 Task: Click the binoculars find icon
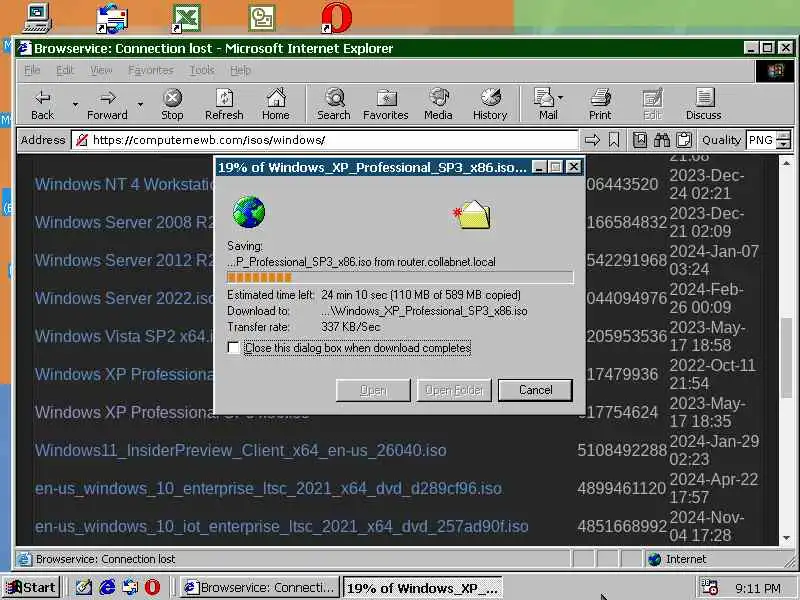coord(662,140)
